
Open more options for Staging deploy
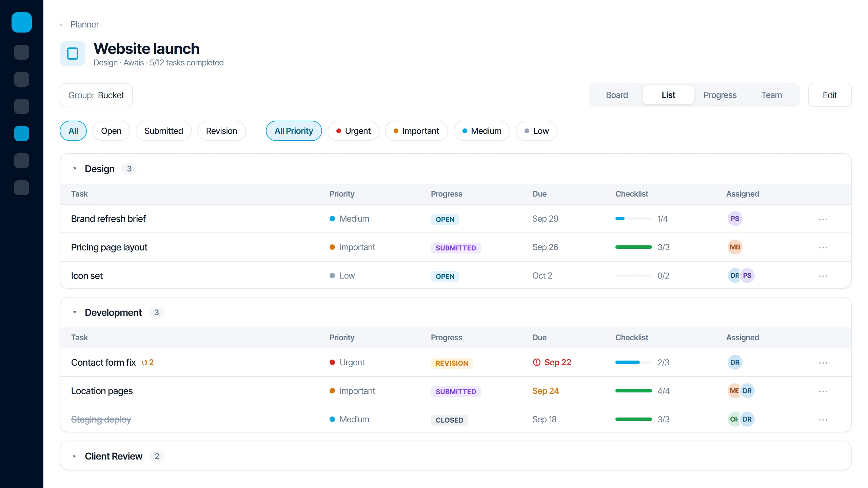tap(823, 420)
